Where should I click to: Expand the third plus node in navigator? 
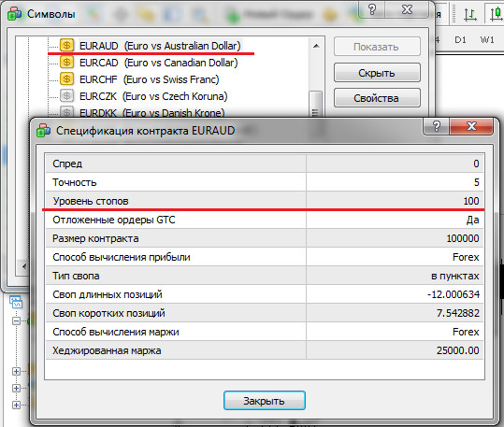click(16, 405)
